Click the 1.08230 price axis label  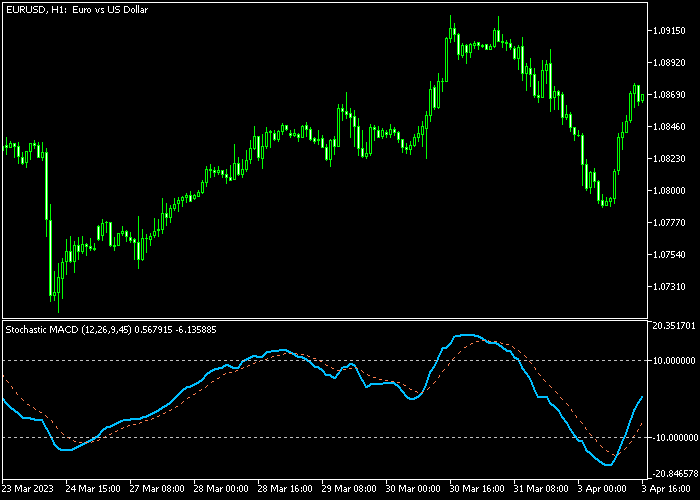click(669, 158)
